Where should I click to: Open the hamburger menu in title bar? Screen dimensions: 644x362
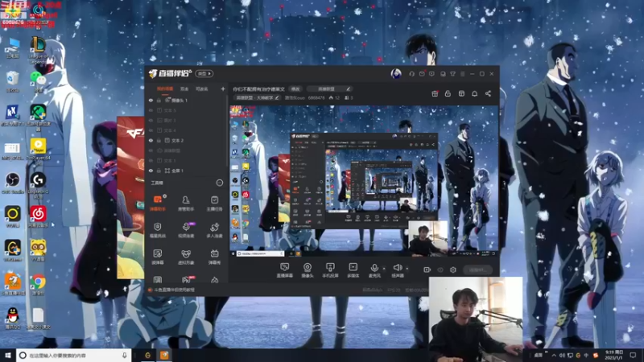point(462,74)
